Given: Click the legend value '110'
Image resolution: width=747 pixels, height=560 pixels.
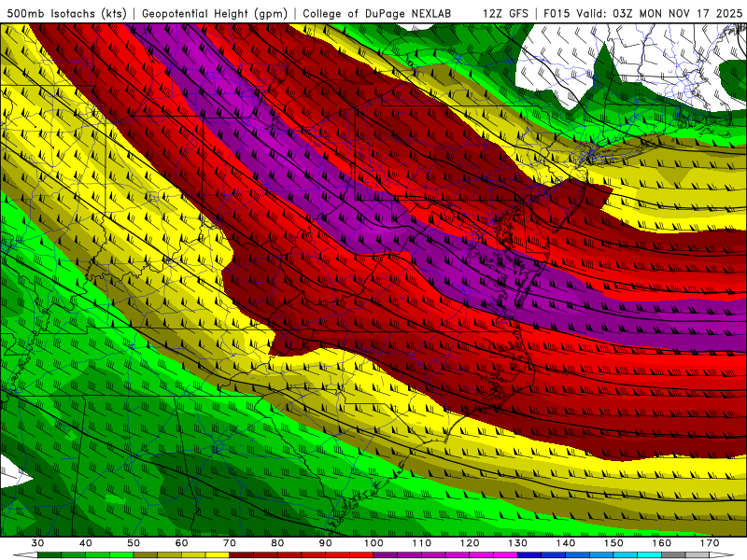Looking at the screenshot, I should 422,543.
